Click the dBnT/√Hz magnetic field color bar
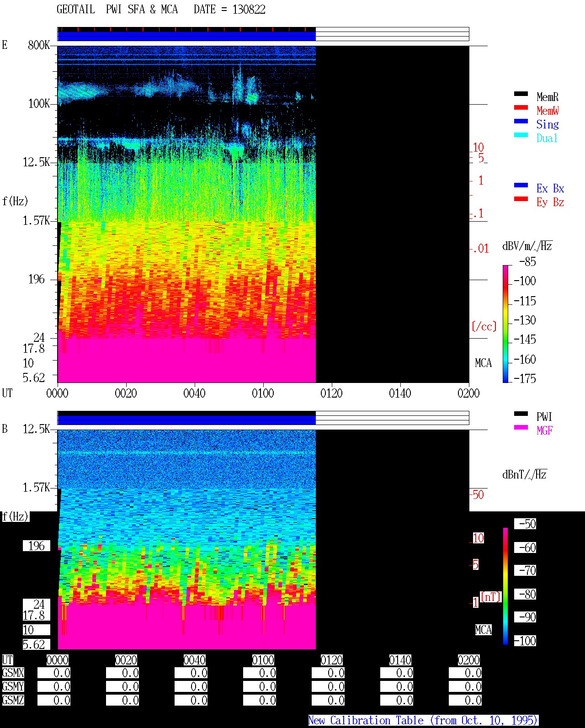The width and height of the screenshot is (585, 728). click(505, 586)
